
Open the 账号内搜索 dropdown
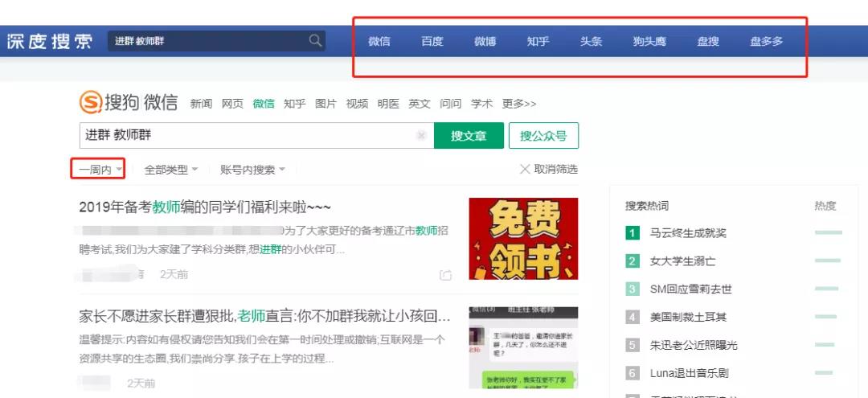click(x=252, y=170)
